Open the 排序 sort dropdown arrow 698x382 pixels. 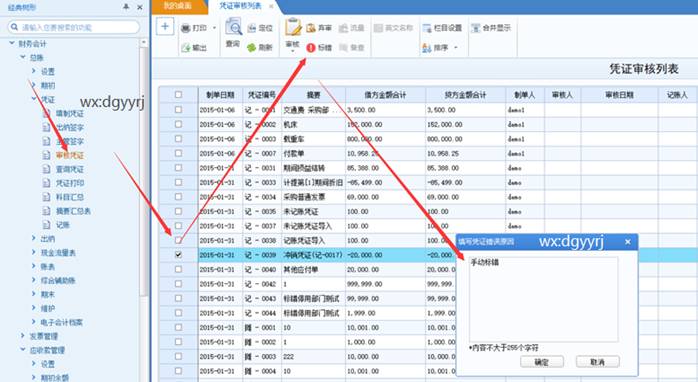coord(456,47)
